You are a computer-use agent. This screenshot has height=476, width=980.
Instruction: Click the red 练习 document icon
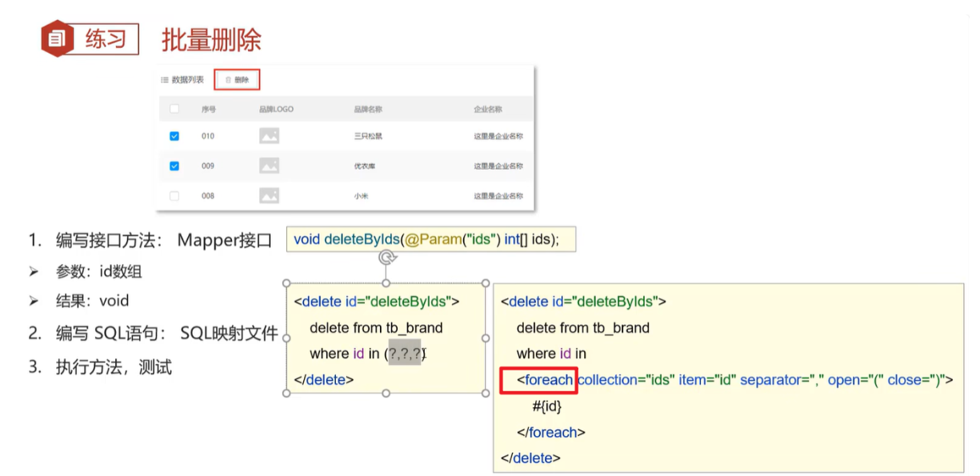tap(58, 39)
